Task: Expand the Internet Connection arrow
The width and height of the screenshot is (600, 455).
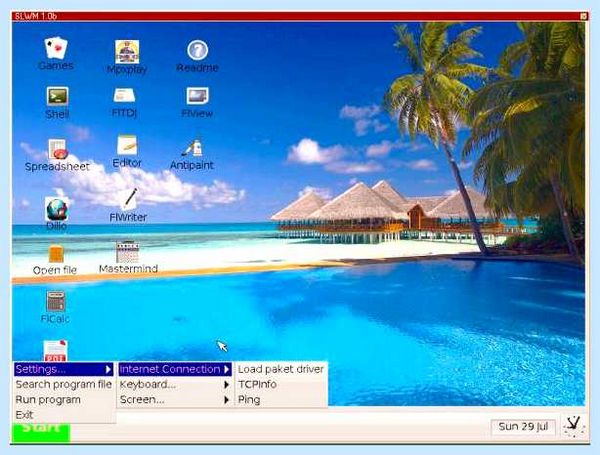Action: tap(226, 369)
